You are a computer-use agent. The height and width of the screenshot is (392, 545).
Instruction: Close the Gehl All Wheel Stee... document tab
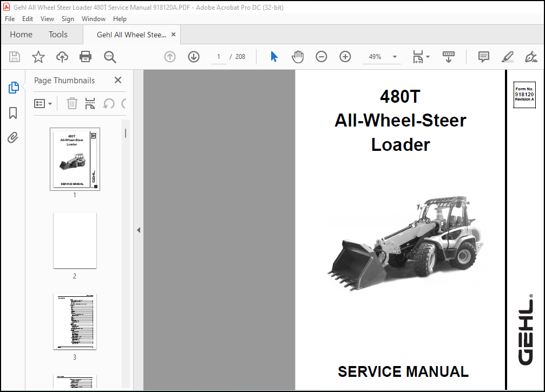173,35
